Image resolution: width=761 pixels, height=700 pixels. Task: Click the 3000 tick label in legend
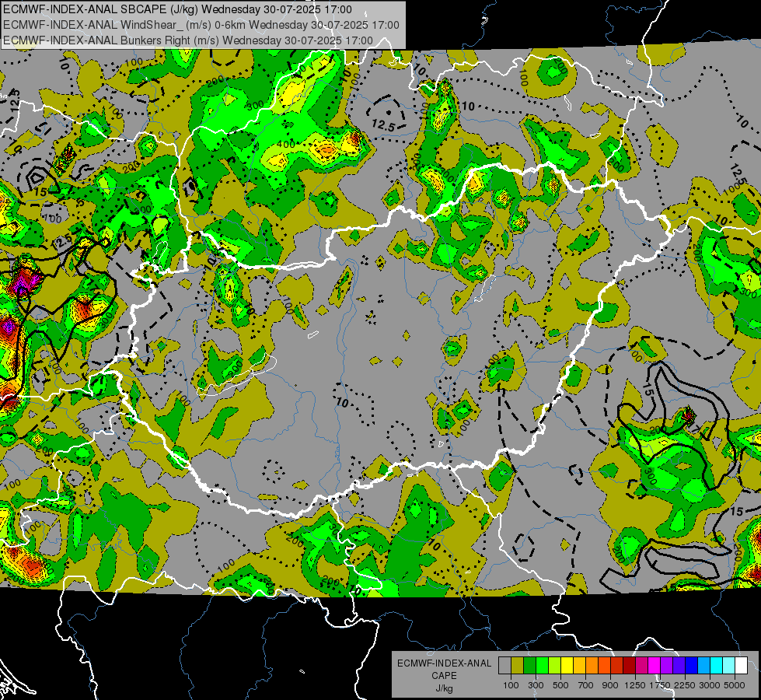[x=710, y=685]
